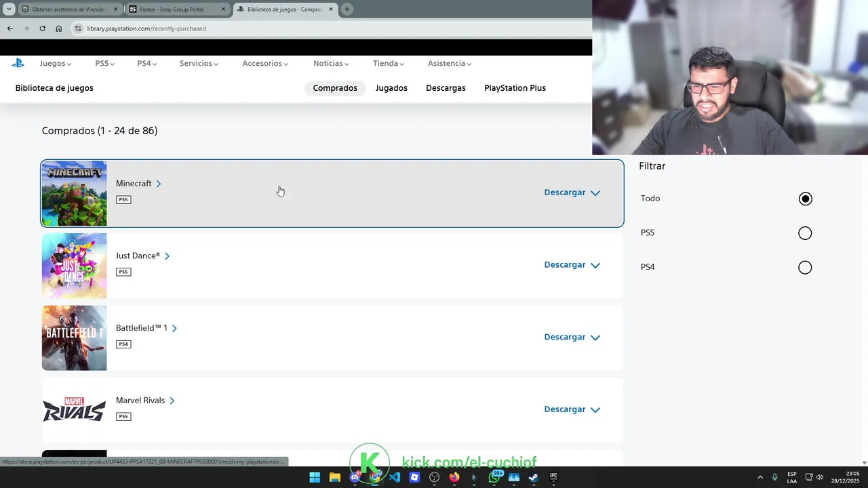
Task: Open the Just Dance product link
Action: pyautogui.click(x=142, y=256)
